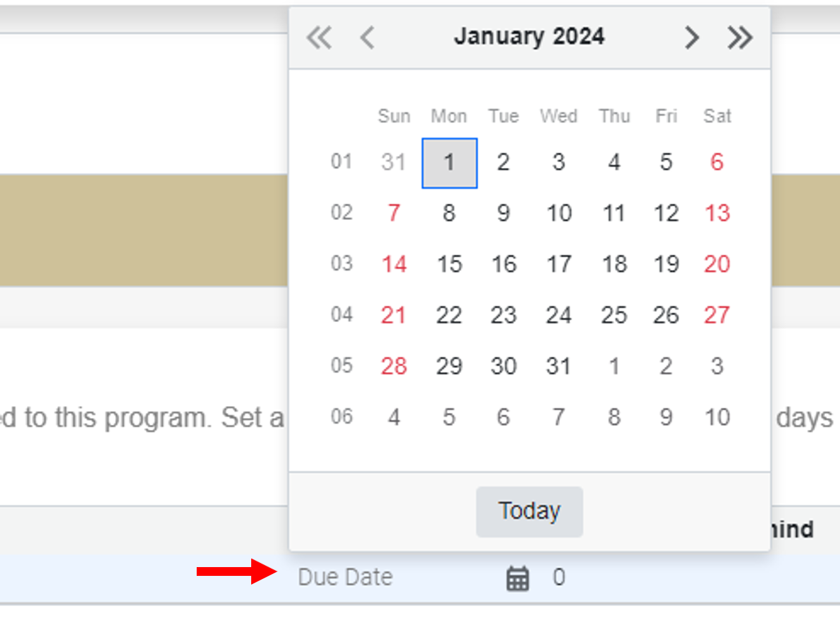Click the Due Date placeholder text
Screen dimensions: 840x626
(x=346, y=577)
